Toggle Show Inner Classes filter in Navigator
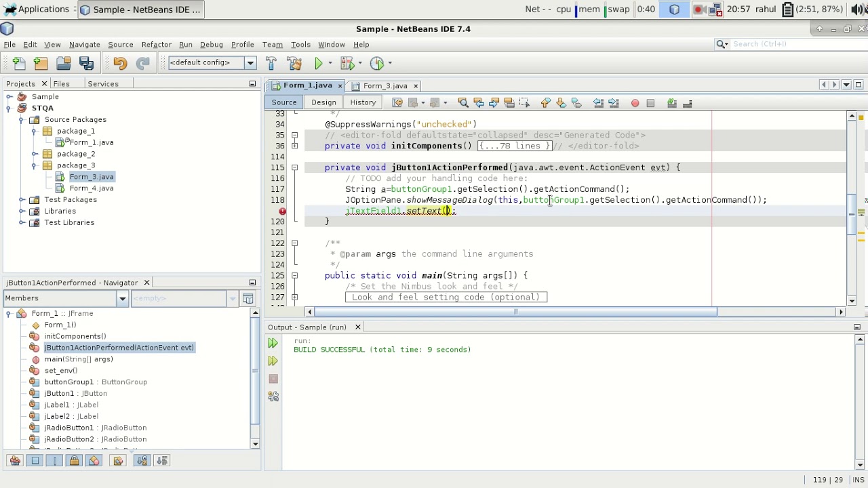 click(x=94, y=461)
